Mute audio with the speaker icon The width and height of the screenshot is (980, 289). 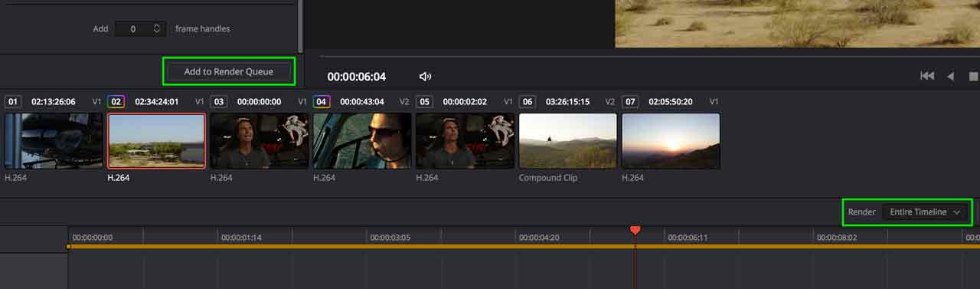(x=426, y=77)
